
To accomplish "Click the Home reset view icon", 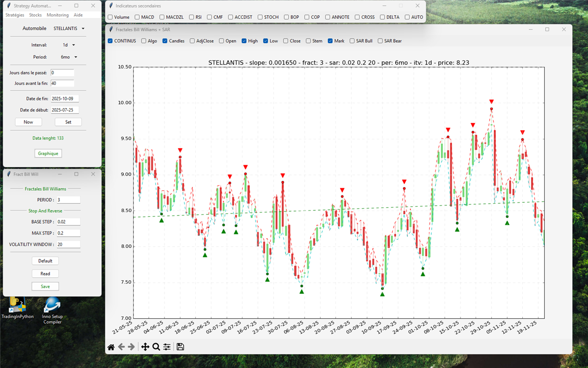I will pos(111,347).
